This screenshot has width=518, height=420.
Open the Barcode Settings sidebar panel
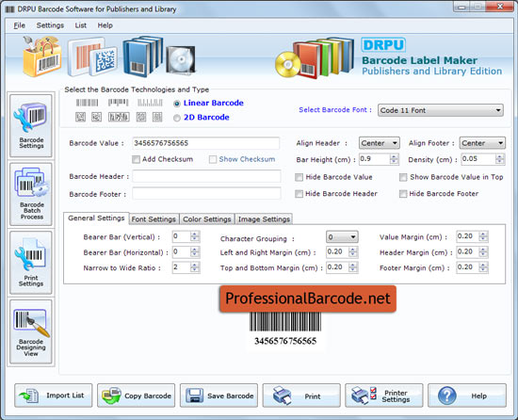click(31, 125)
